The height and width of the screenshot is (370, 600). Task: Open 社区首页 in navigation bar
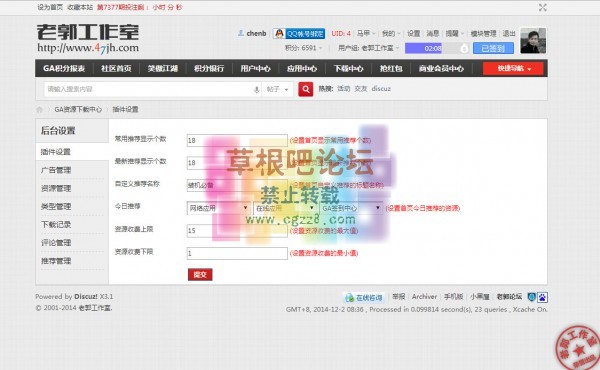click(x=116, y=68)
